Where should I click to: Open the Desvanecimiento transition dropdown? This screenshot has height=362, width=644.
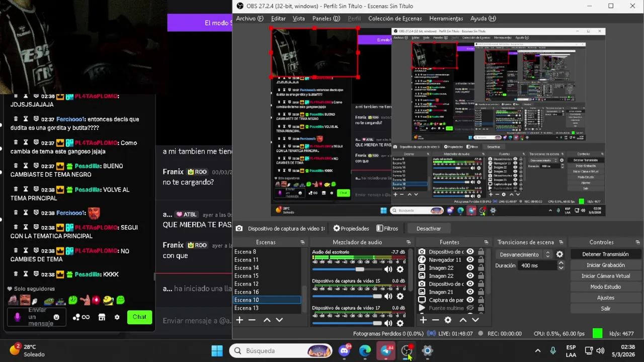click(x=525, y=254)
